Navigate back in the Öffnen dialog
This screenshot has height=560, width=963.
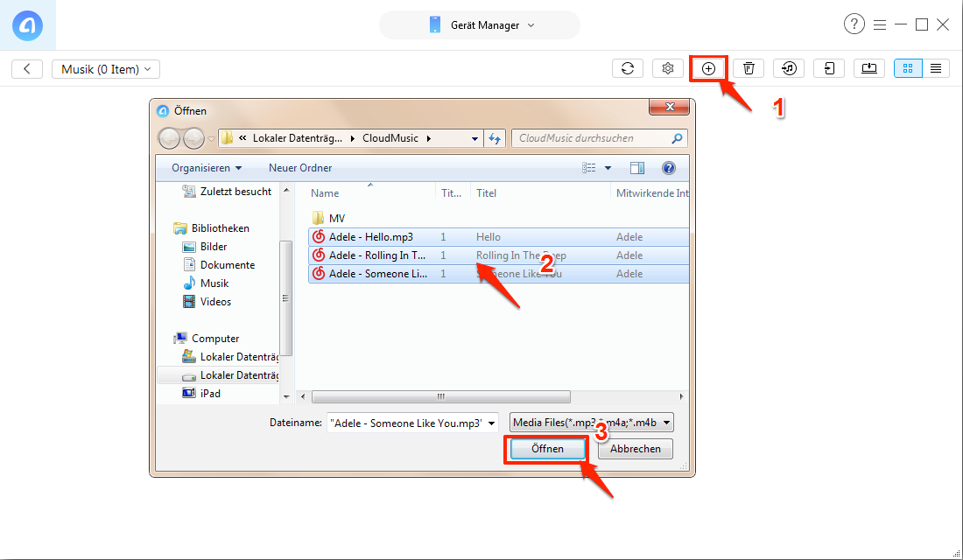point(170,139)
